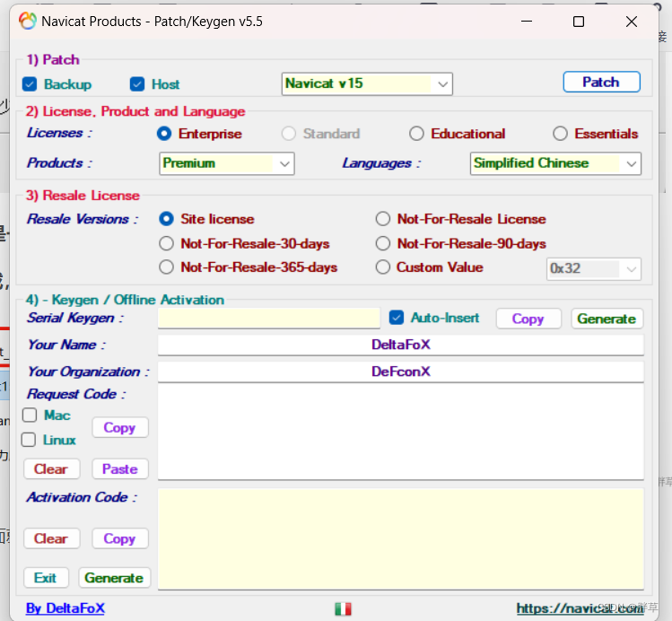This screenshot has height=621, width=672.
Task: Click inside the Request Code text area
Action: coord(401,432)
